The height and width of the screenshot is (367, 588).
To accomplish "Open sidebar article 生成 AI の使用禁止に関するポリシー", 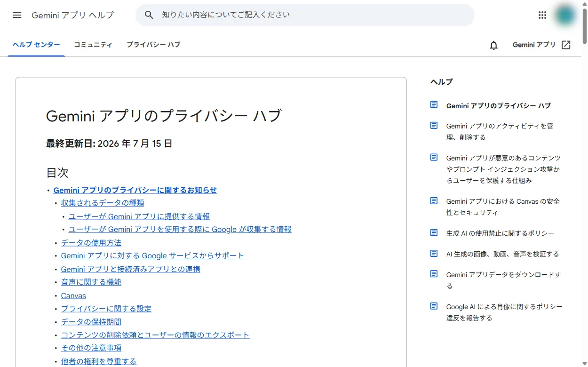I will (500, 233).
